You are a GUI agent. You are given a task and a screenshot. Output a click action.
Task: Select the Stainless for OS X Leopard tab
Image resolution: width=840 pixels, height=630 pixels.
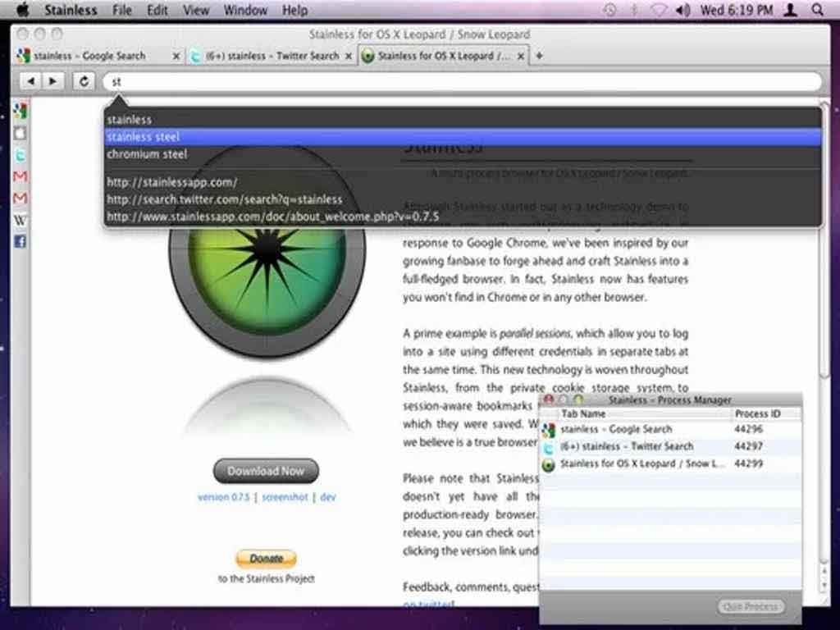(444, 56)
